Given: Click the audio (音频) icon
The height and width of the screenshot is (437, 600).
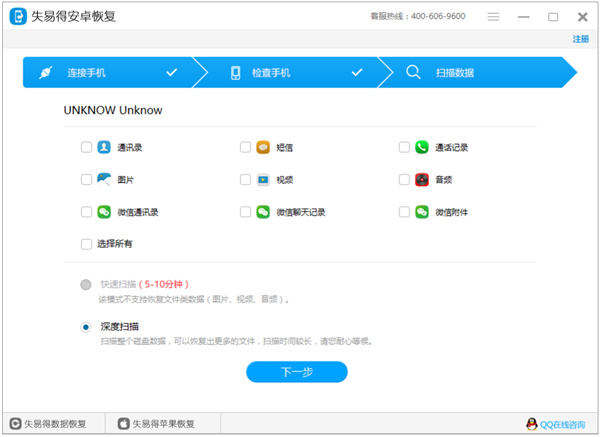Looking at the screenshot, I should pyautogui.click(x=422, y=180).
